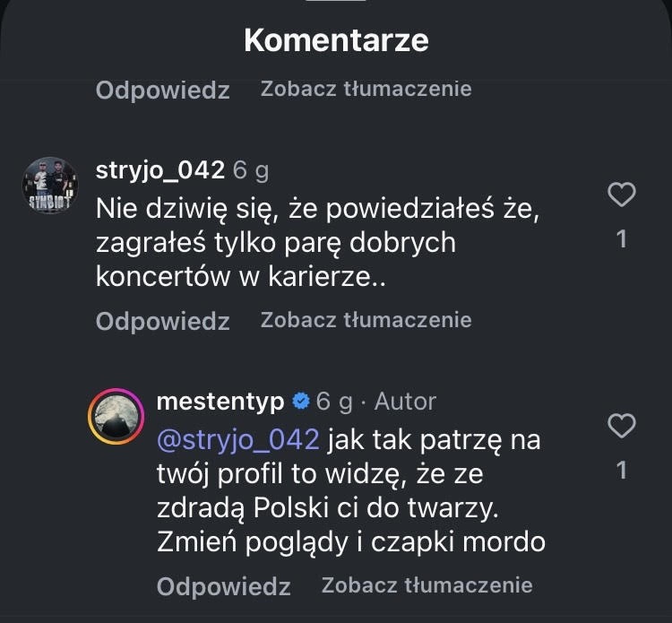The height and width of the screenshot is (623, 672).
Task: View likes count on mestentyp reply
Action: (622, 471)
